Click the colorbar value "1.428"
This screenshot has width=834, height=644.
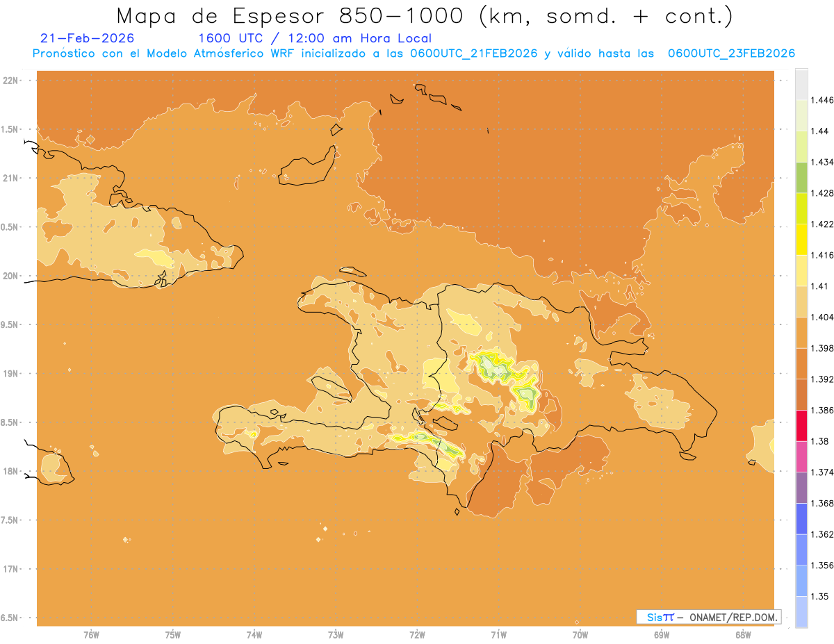click(x=822, y=193)
